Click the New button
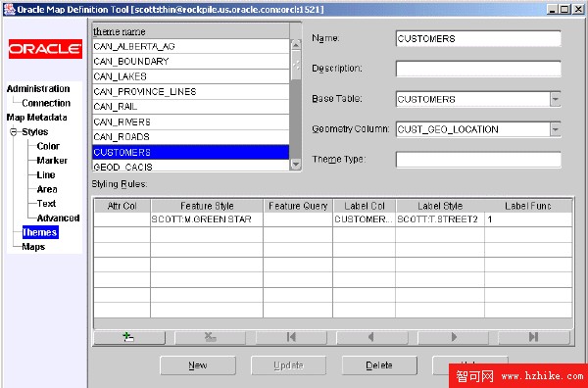This screenshot has height=388, width=588. pyautogui.click(x=198, y=365)
